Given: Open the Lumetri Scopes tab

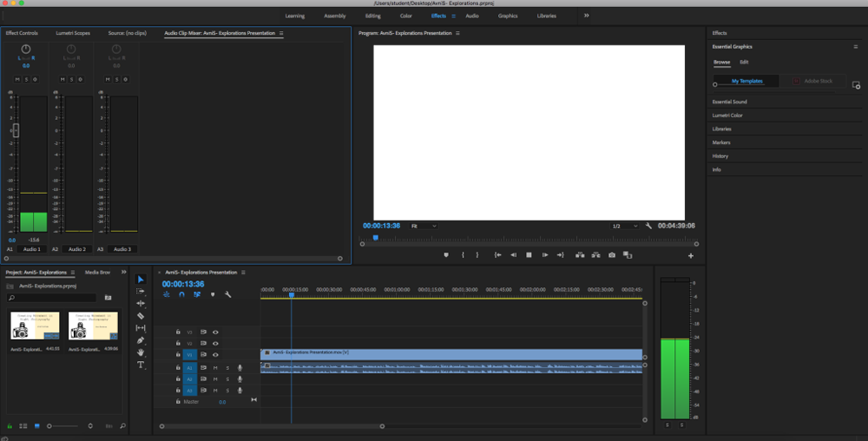Looking at the screenshot, I should click(73, 33).
